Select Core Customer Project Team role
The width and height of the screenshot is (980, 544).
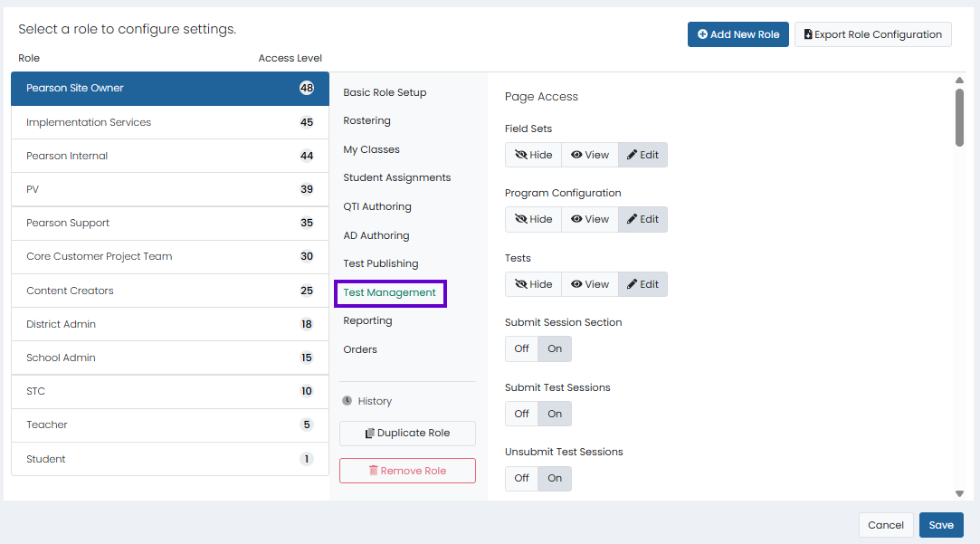(x=170, y=256)
